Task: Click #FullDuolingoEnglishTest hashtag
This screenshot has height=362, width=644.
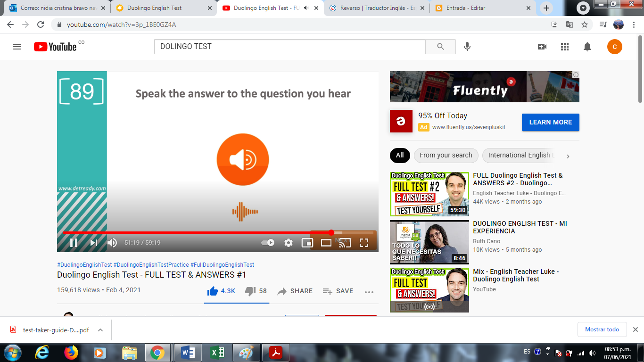Action: click(x=222, y=265)
